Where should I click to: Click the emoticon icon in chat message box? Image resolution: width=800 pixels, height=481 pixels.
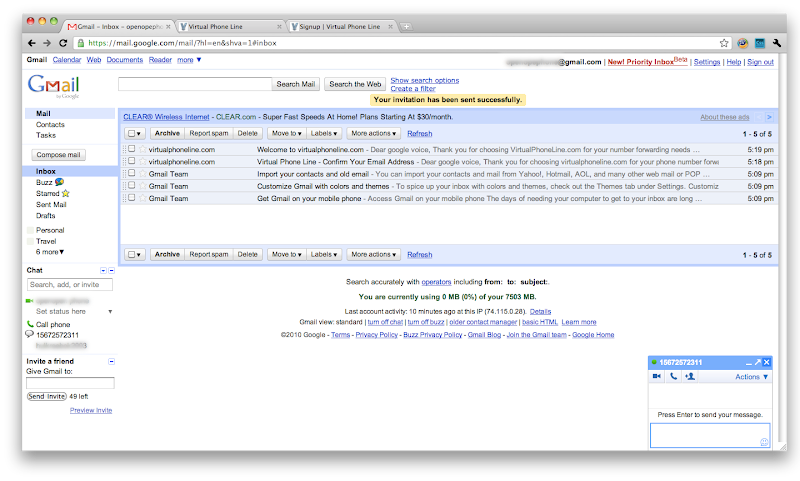(x=764, y=441)
